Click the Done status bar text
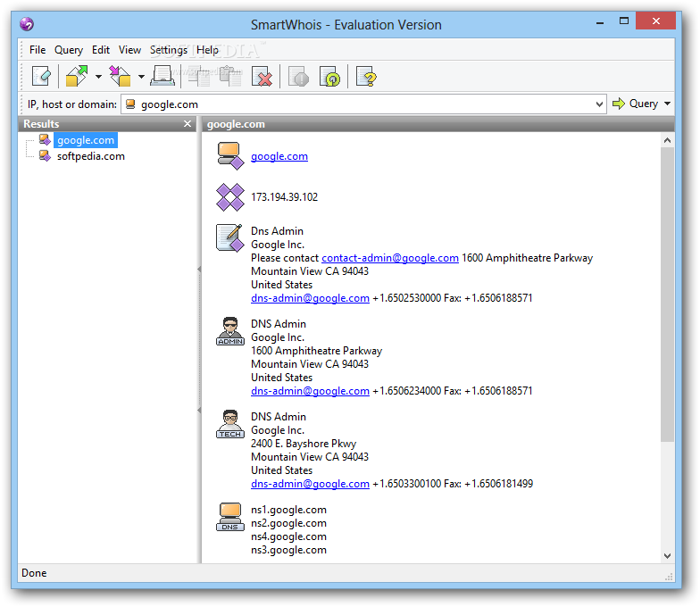 point(34,573)
